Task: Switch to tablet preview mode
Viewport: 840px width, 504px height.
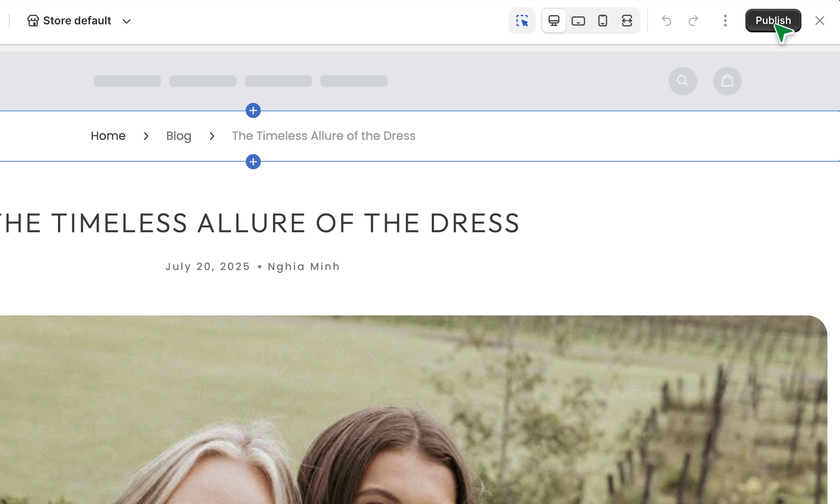Action: (578, 21)
